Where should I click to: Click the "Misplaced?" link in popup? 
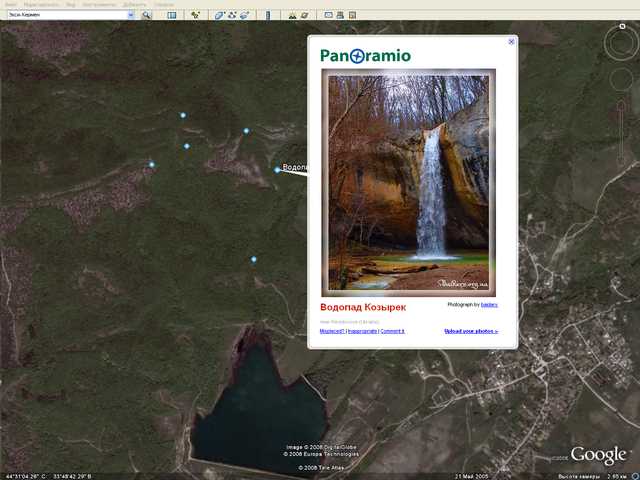coord(332,331)
